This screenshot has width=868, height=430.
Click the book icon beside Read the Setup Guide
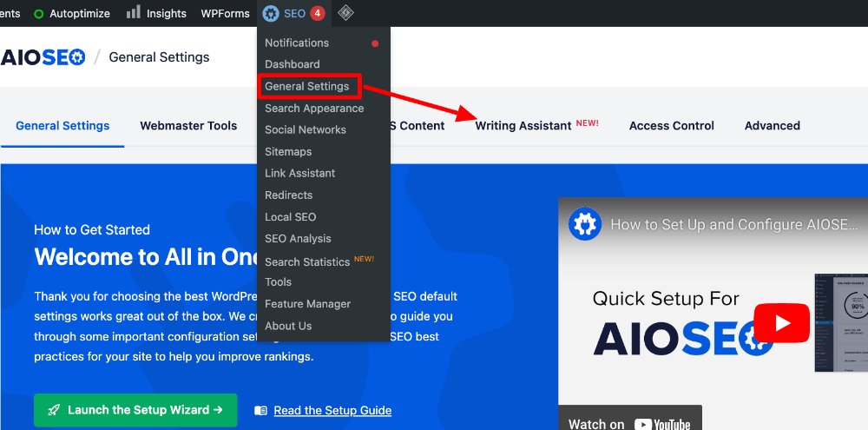[x=260, y=411]
